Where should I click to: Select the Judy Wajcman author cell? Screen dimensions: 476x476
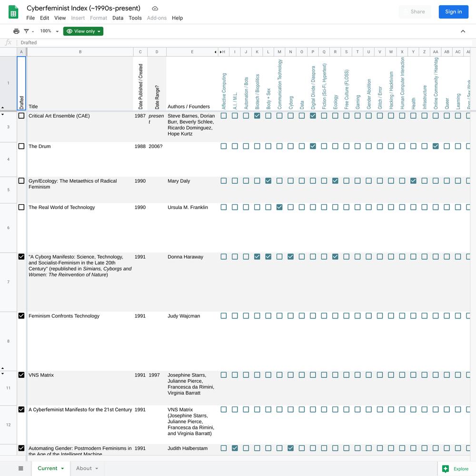coord(192,341)
